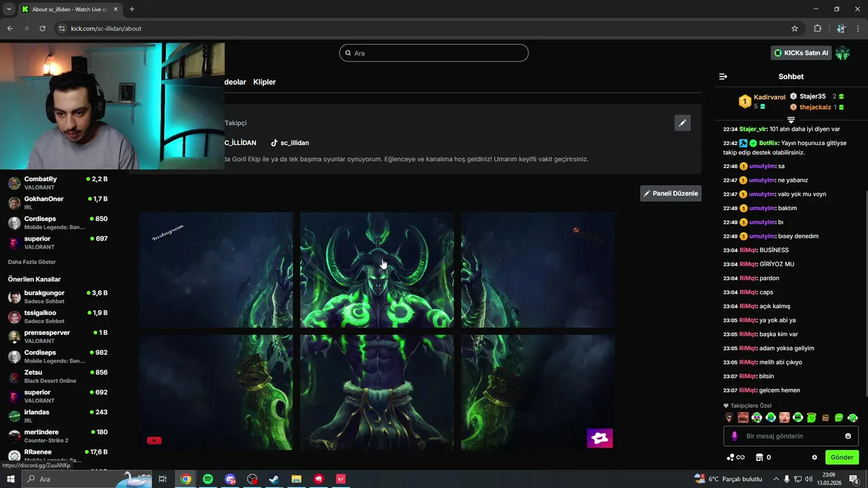Click the Gönder send button
Image resolution: width=868 pixels, height=488 pixels.
842,457
